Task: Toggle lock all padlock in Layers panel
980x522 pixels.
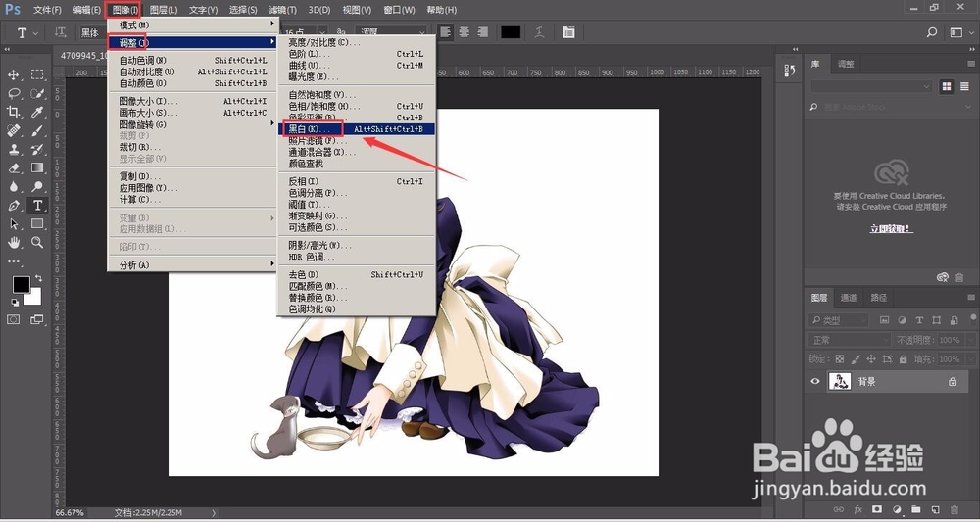Action: tap(903, 359)
